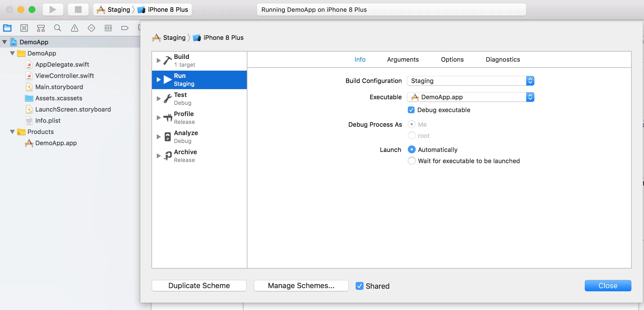Open the Executable DemoApp.app dropdown
This screenshot has width=644, height=310.
[471, 97]
